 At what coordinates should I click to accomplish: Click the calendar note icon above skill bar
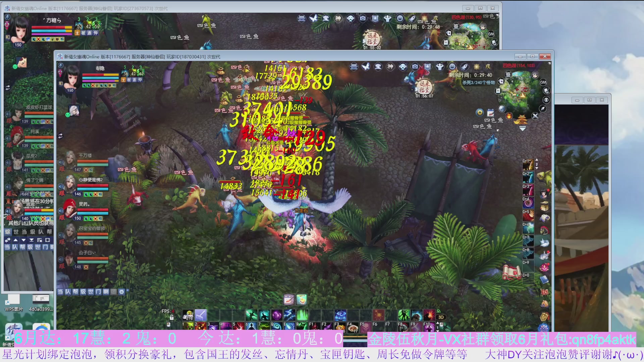pos(289,299)
